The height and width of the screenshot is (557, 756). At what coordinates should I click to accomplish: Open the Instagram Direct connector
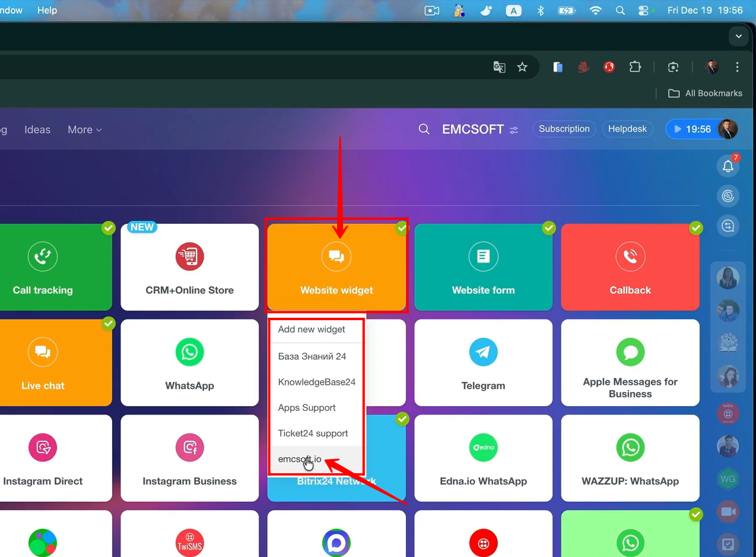pyautogui.click(x=43, y=458)
